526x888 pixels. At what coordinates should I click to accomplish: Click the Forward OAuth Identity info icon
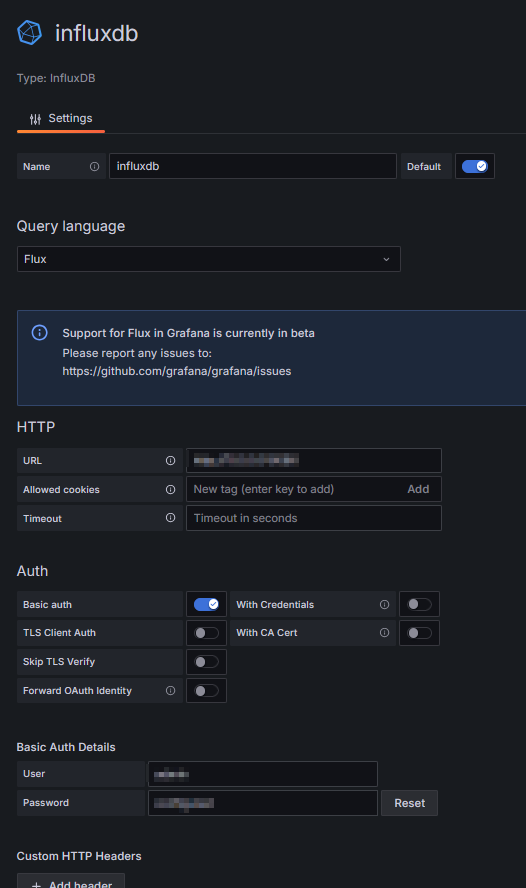[x=170, y=690]
